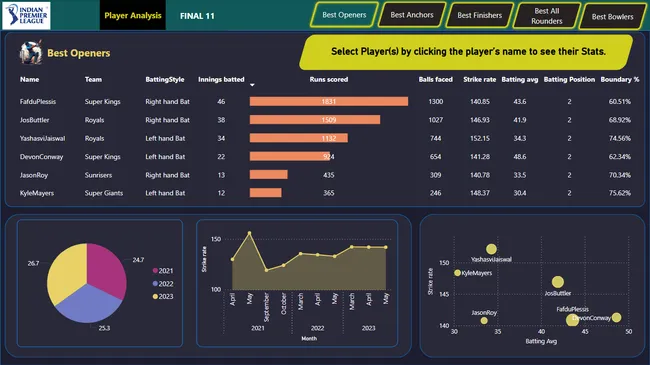
Task: Click the Indian Premier League logo
Action: [x=26, y=15]
